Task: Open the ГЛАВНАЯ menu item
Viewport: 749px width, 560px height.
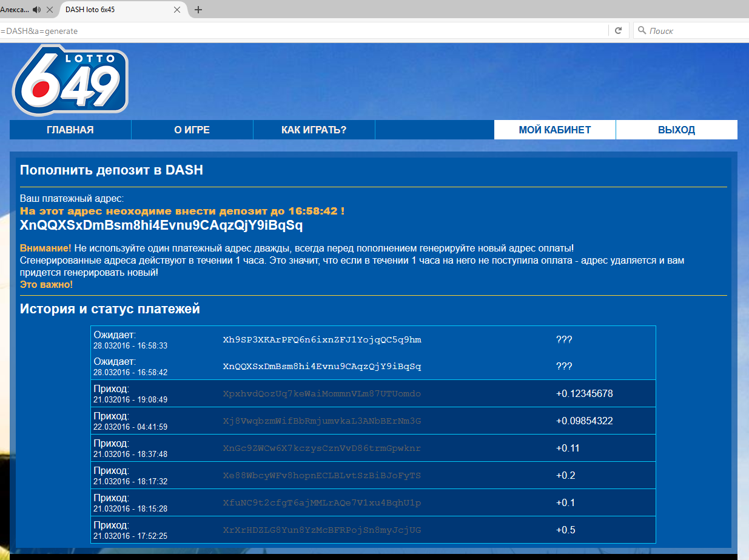Action: pyautogui.click(x=70, y=130)
